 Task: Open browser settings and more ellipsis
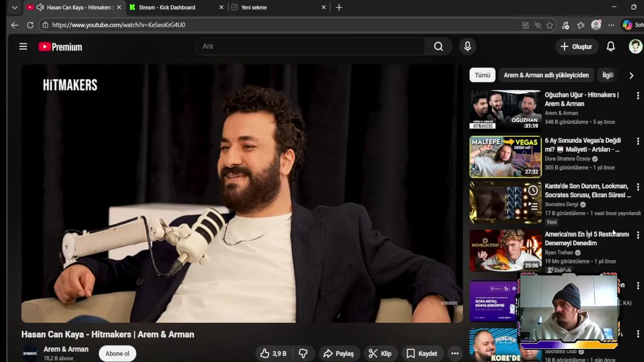coord(611,25)
